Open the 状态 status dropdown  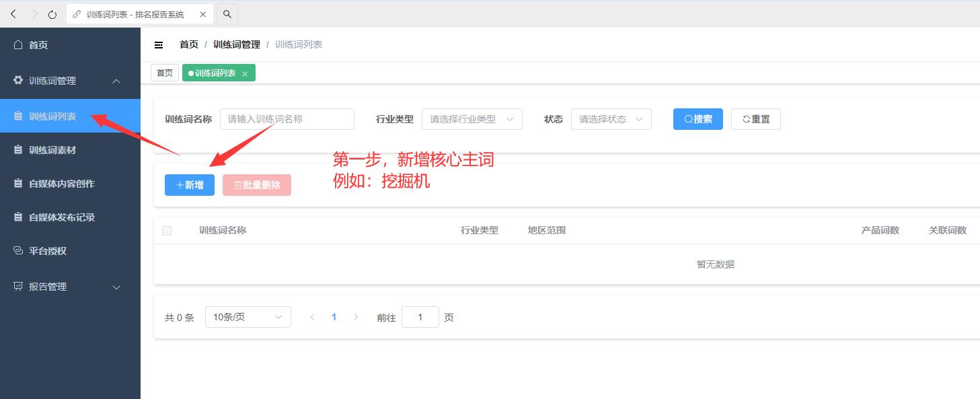click(611, 119)
